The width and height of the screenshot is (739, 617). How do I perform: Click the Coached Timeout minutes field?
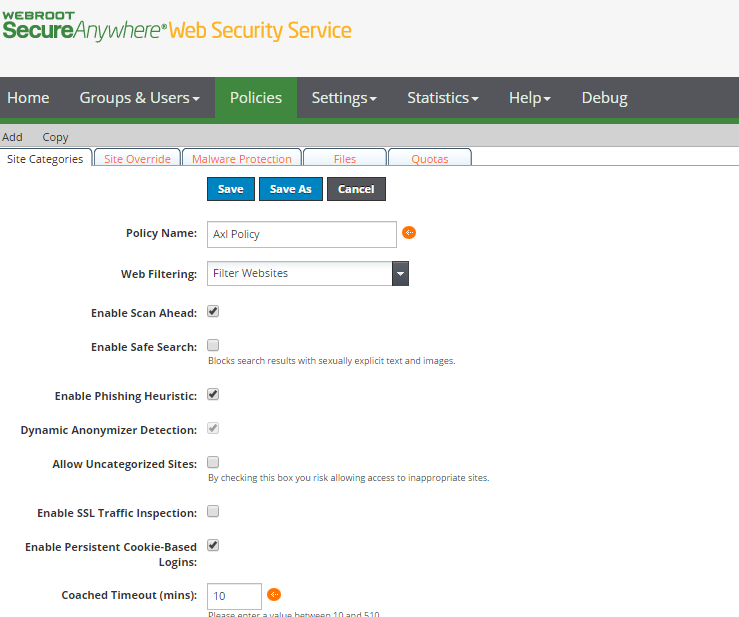point(234,596)
